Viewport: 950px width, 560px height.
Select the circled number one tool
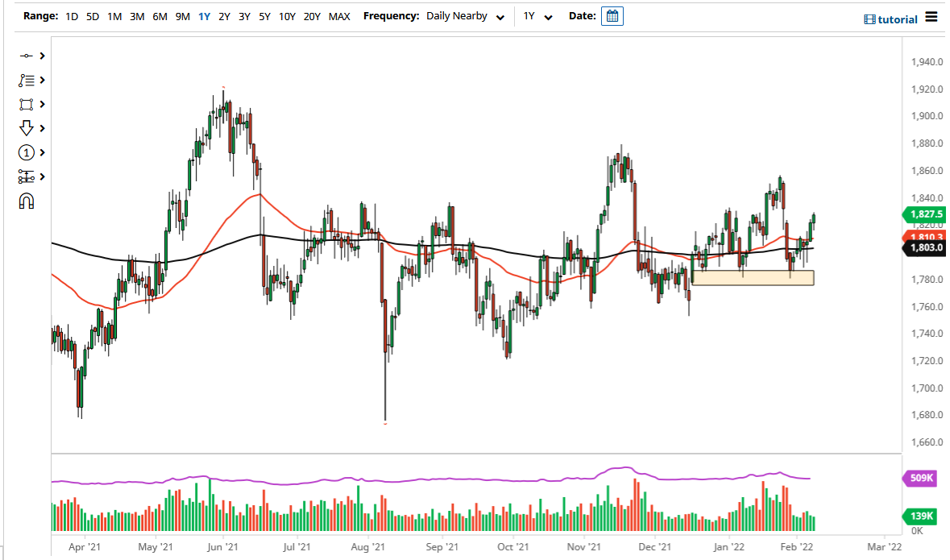pyautogui.click(x=26, y=153)
